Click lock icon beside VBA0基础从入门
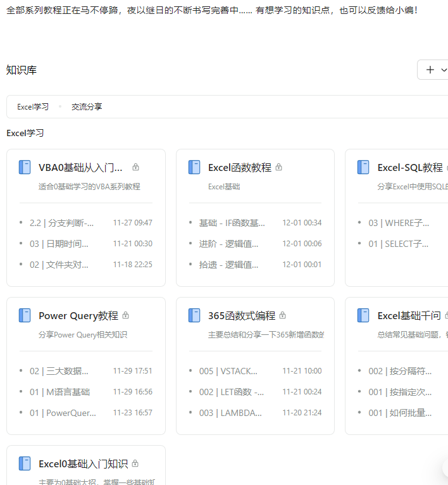The image size is (448, 485). pyautogui.click(x=135, y=167)
